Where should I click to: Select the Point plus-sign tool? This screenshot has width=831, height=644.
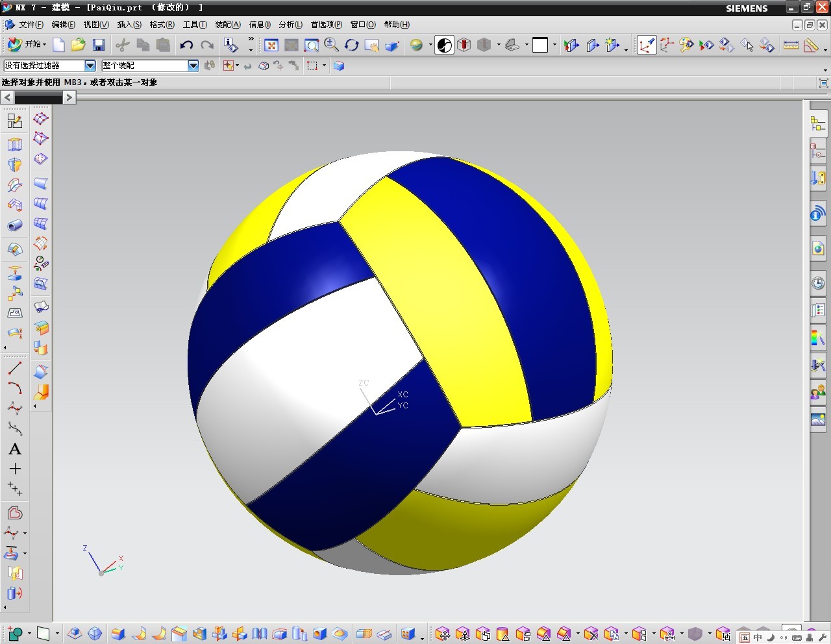tap(15, 469)
